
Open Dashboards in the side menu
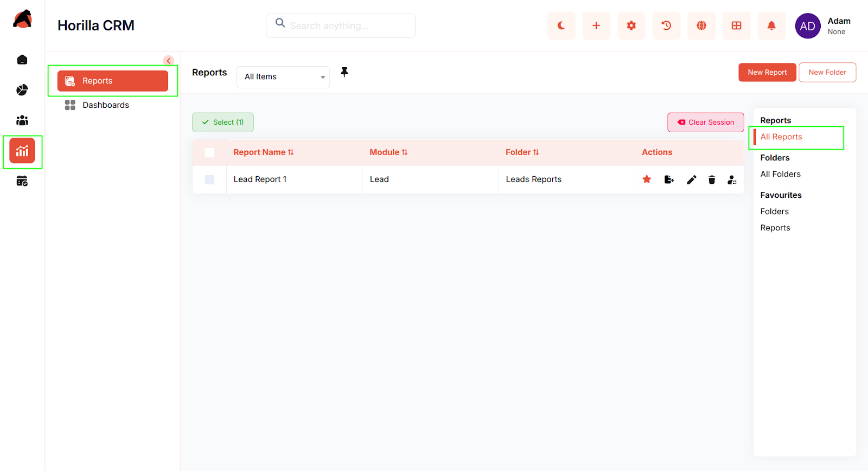coord(105,105)
